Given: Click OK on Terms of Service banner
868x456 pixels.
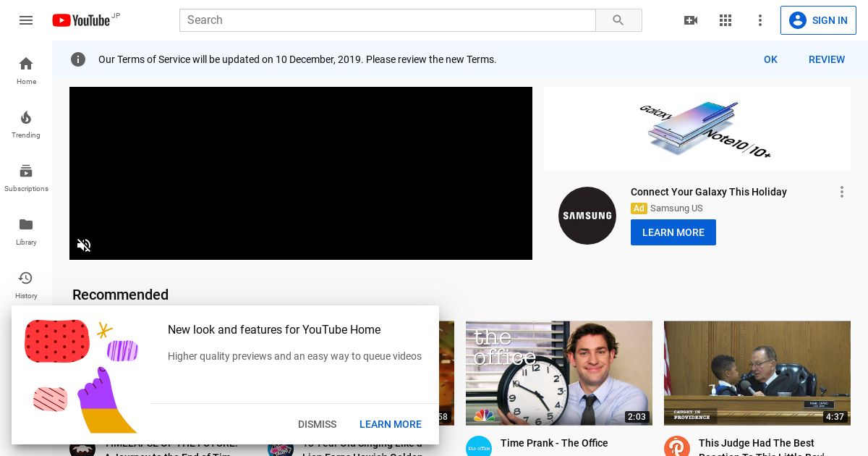Looking at the screenshot, I should coord(770,59).
